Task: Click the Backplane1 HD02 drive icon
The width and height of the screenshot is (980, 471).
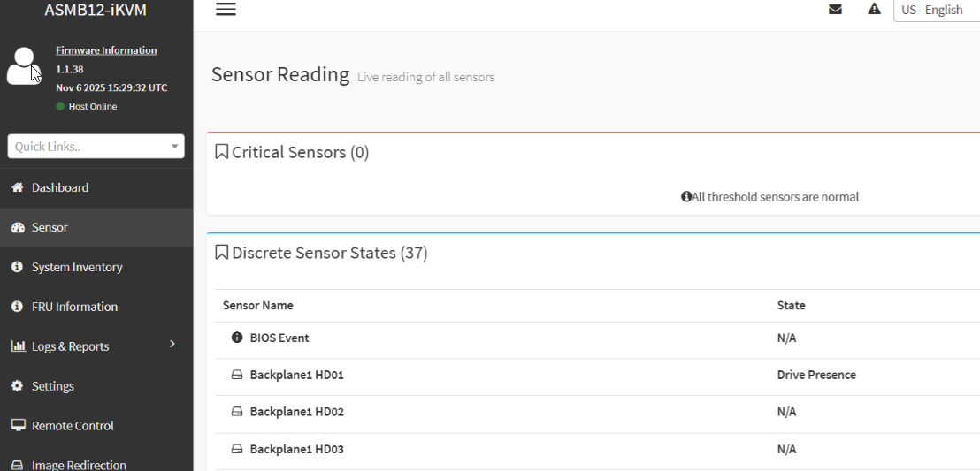Action: pyautogui.click(x=237, y=412)
